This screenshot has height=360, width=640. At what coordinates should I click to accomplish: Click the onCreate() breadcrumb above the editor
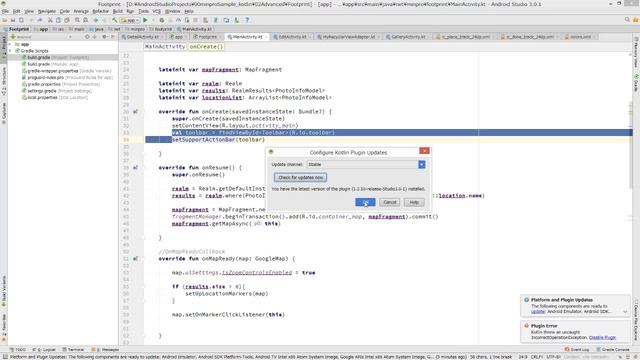coord(206,47)
